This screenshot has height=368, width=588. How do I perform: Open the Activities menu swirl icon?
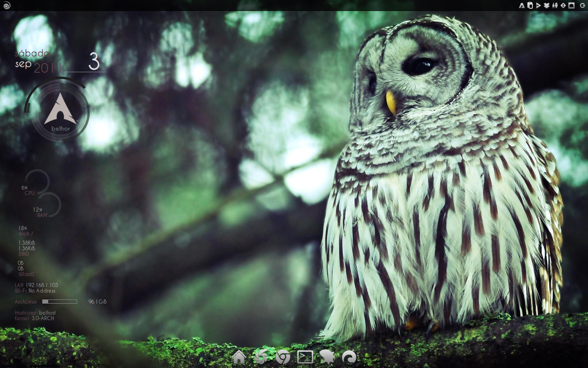click(6, 6)
